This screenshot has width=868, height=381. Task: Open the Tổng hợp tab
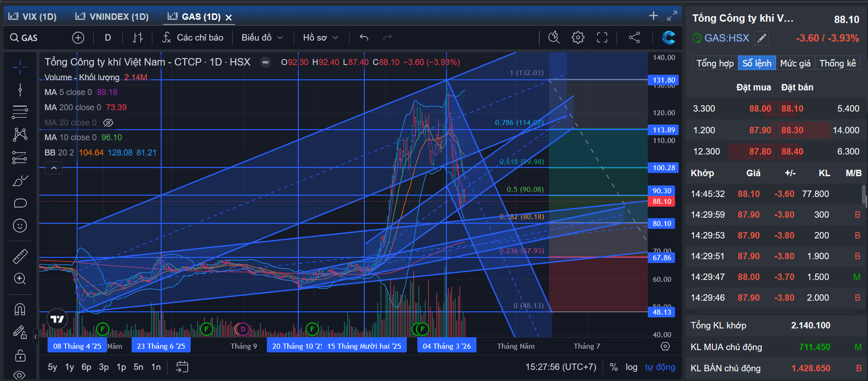pyautogui.click(x=715, y=63)
